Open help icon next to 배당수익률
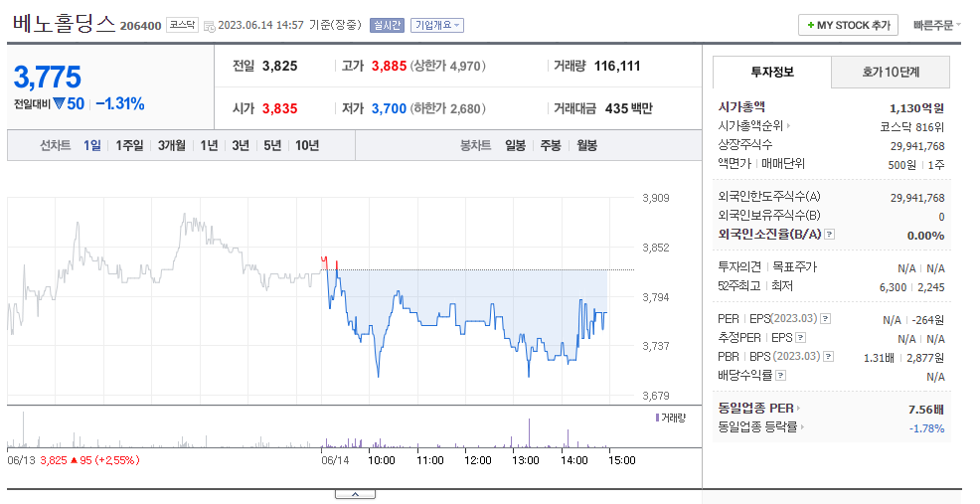 click(780, 375)
